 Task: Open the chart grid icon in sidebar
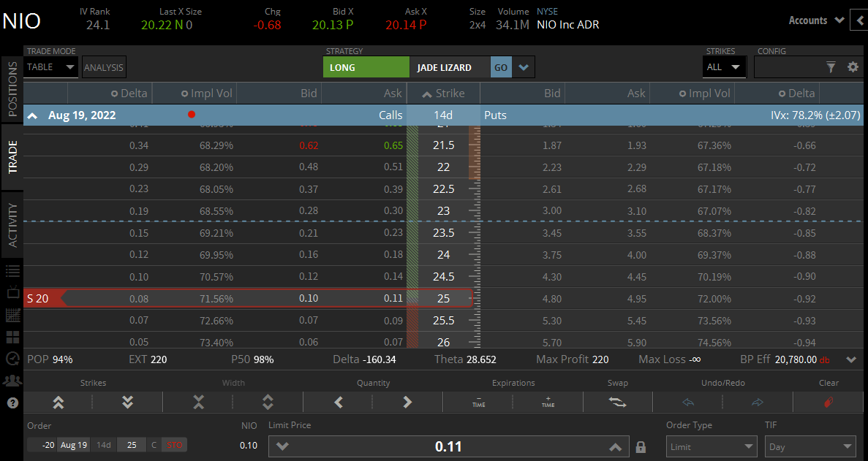(x=12, y=315)
